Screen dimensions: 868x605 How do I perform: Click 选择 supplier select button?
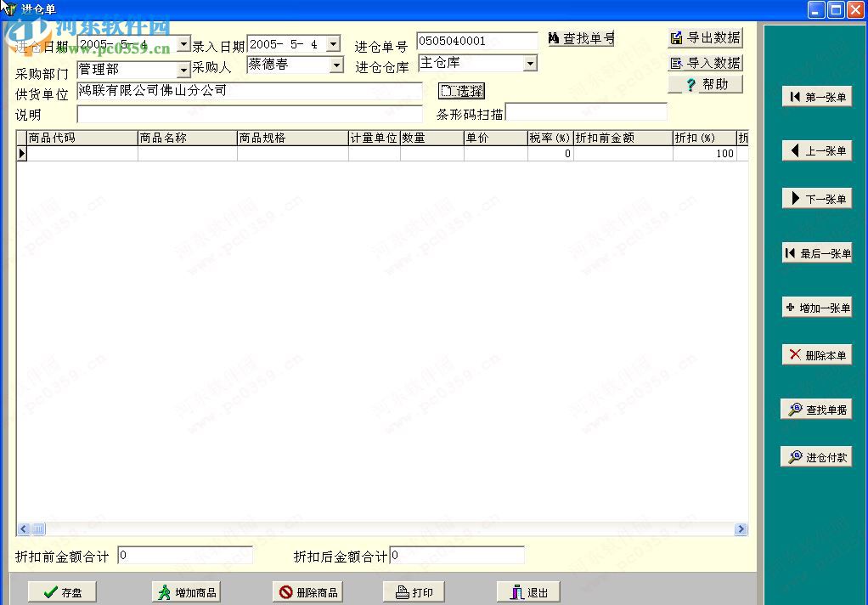461,91
